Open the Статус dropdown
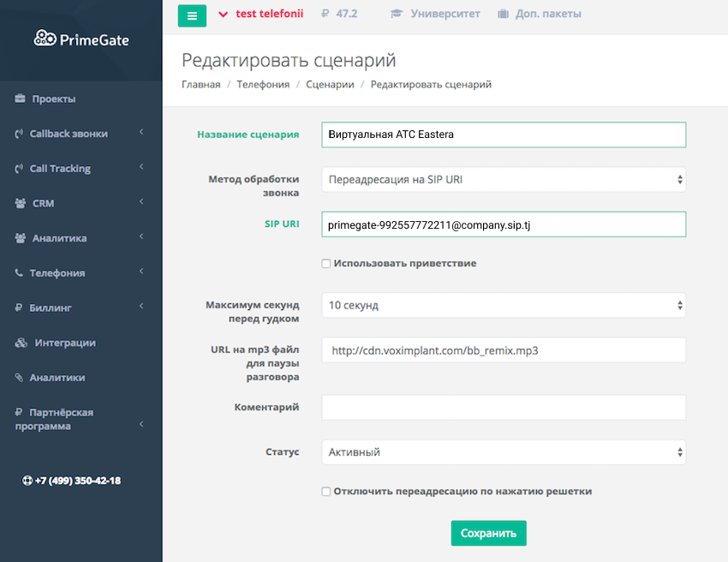 tap(504, 452)
